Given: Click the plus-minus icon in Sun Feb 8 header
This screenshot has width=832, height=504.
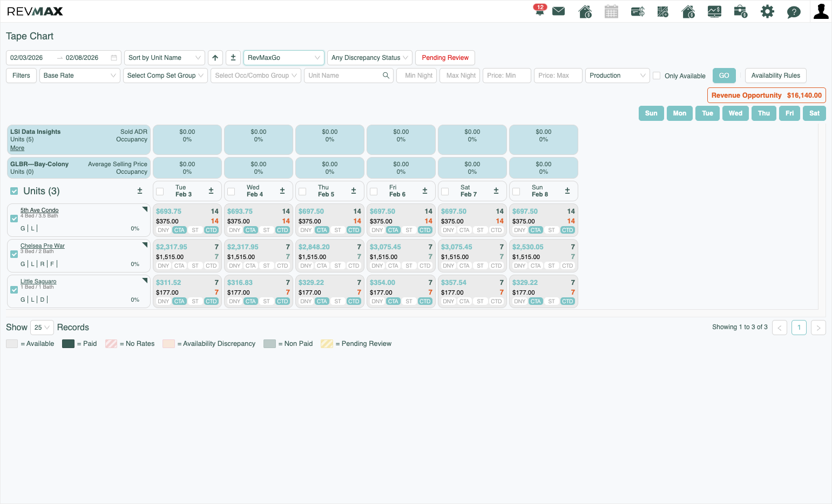Looking at the screenshot, I should click(567, 191).
